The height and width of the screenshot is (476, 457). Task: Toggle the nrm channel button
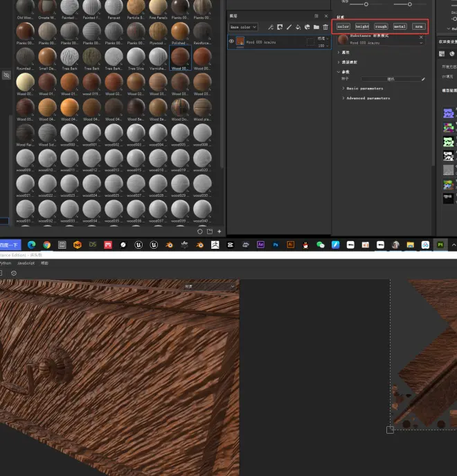pyautogui.click(x=419, y=26)
